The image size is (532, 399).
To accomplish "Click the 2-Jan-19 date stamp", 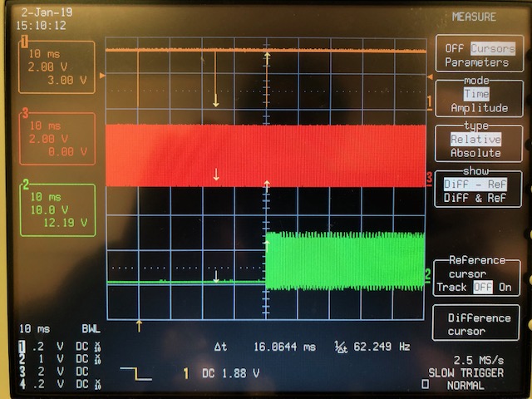I will [47, 12].
